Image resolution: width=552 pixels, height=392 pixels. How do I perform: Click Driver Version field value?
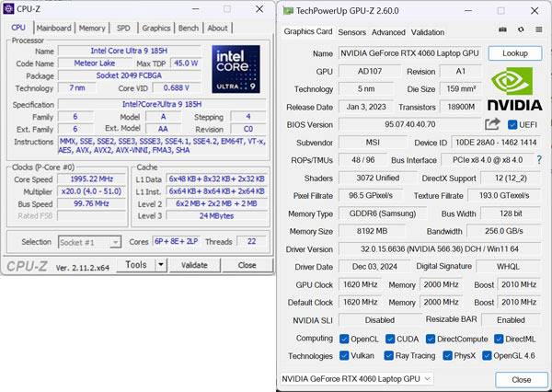[x=440, y=249]
